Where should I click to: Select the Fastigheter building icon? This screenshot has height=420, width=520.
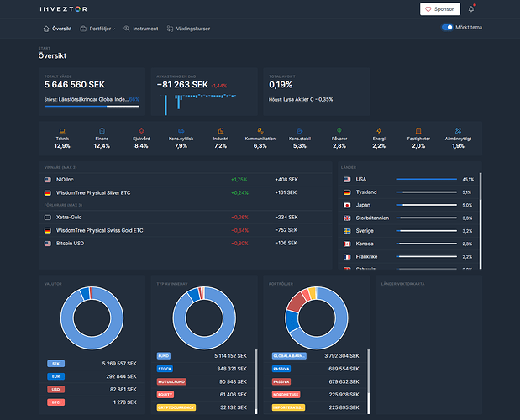[x=418, y=130]
